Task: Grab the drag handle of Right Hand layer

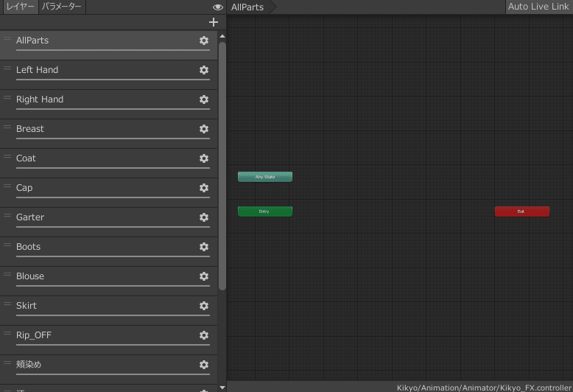Action: tap(7, 98)
